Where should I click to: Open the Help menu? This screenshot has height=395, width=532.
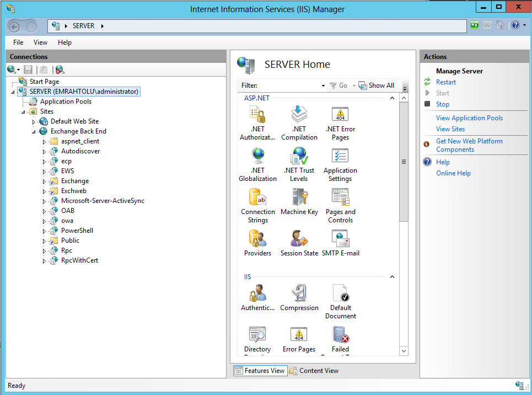tap(65, 42)
